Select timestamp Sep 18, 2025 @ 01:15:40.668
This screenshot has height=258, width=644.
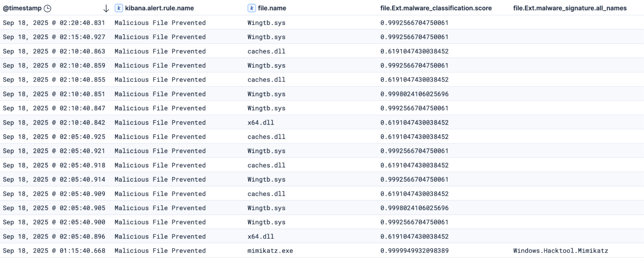coord(54,251)
